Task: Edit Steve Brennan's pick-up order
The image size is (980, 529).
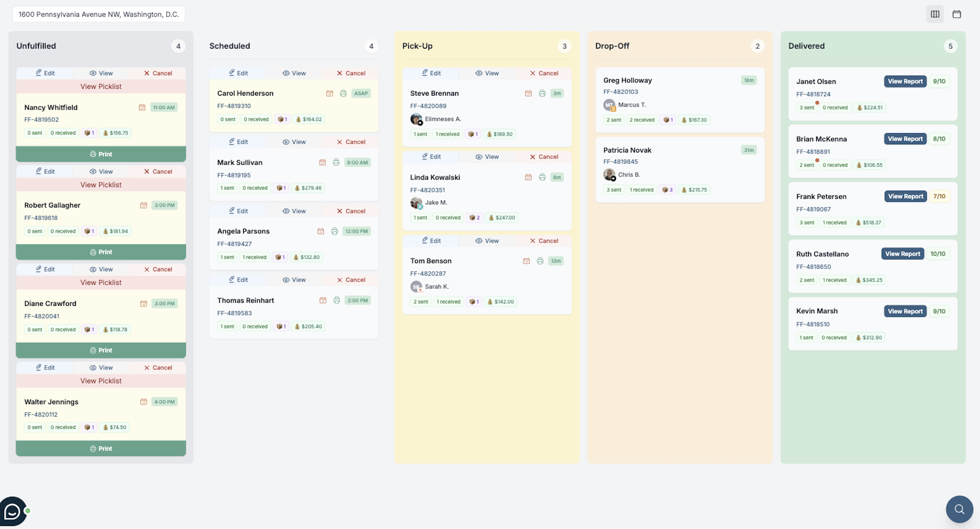Action: pos(431,73)
